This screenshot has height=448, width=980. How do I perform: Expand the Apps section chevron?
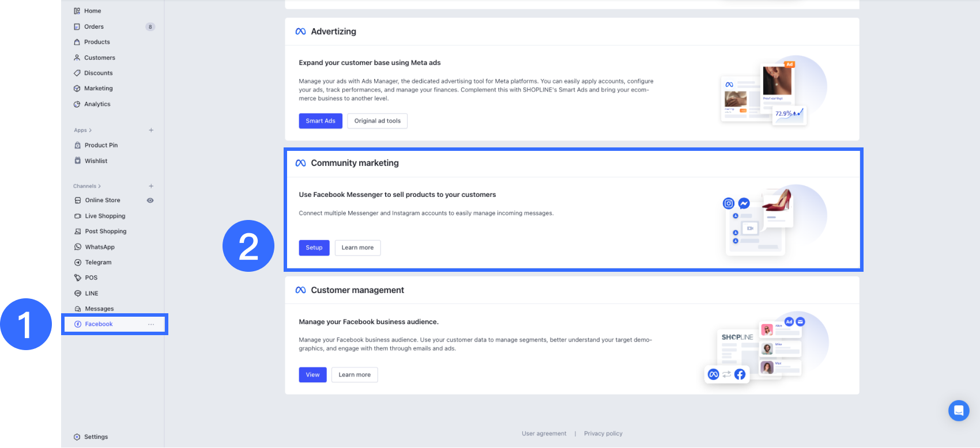(x=91, y=130)
